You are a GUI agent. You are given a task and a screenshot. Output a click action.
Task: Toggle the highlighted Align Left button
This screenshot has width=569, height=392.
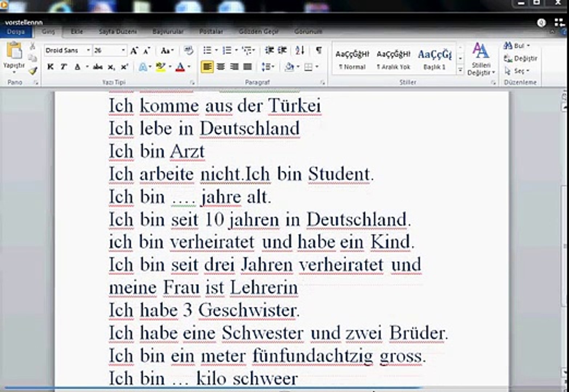click(207, 67)
